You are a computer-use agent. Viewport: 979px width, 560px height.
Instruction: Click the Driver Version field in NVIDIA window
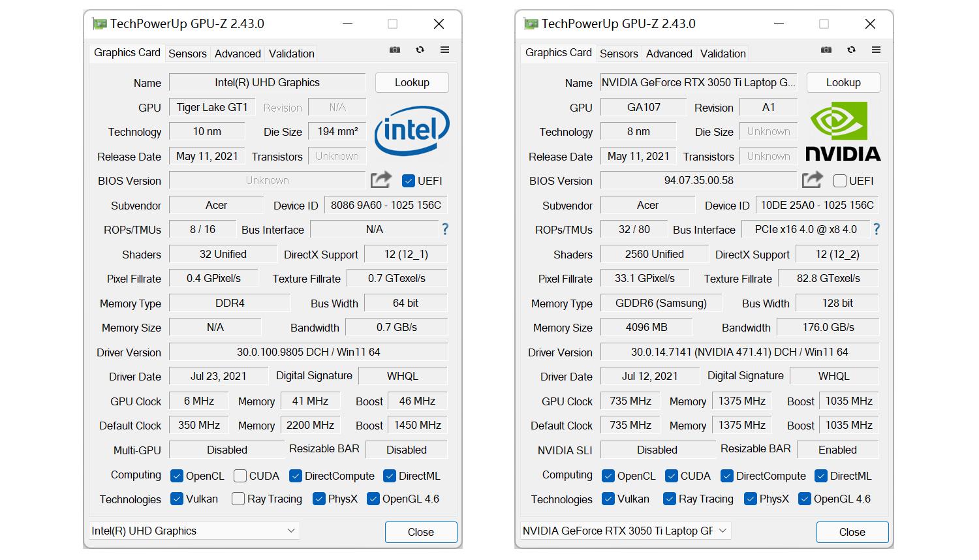[739, 352]
